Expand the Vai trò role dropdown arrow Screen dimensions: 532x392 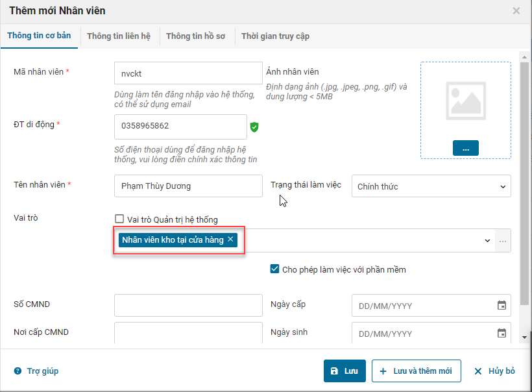[487, 241]
